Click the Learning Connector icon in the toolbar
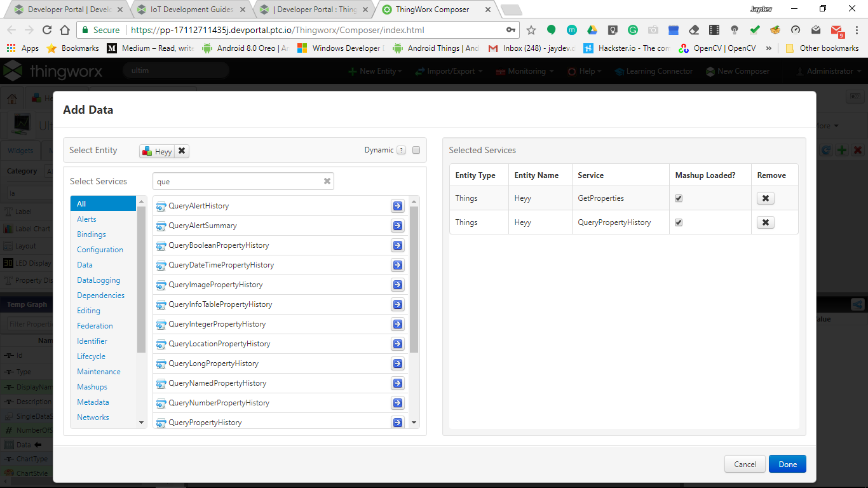Image resolution: width=868 pixels, height=488 pixels. pos(654,71)
